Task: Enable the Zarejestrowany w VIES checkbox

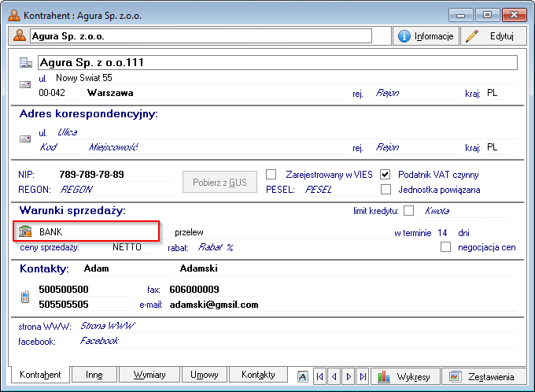Action: click(271, 175)
